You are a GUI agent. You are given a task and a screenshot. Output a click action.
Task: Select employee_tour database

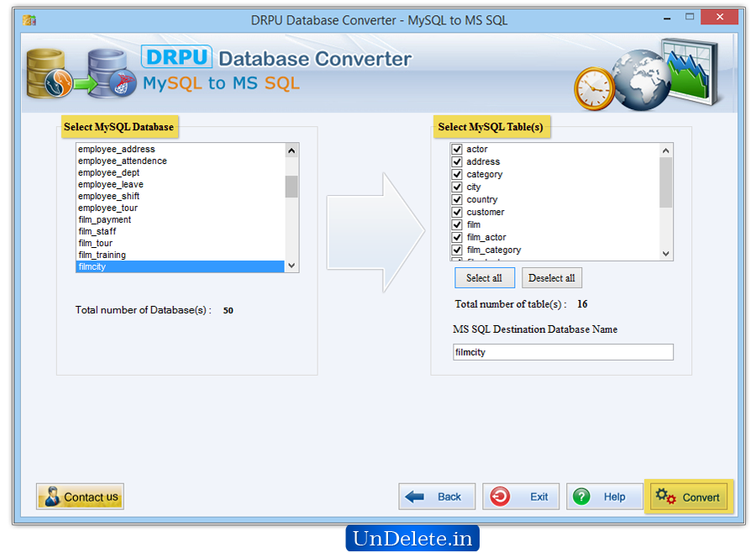click(x=181, y=208)
